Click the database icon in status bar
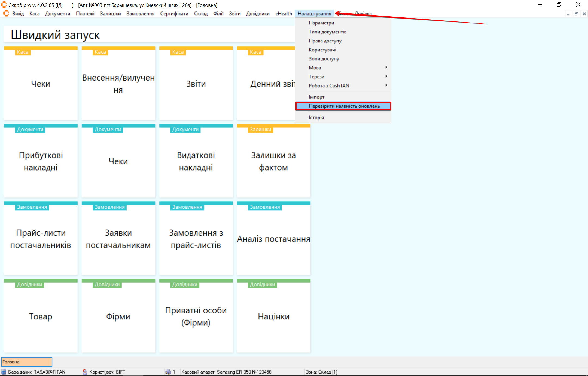The image size is (588, 376). coord(4,372)
